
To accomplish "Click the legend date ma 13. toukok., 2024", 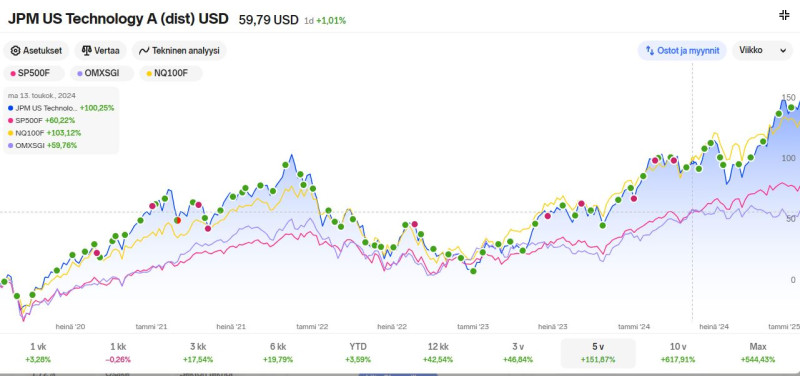I will tap(42, 95).
